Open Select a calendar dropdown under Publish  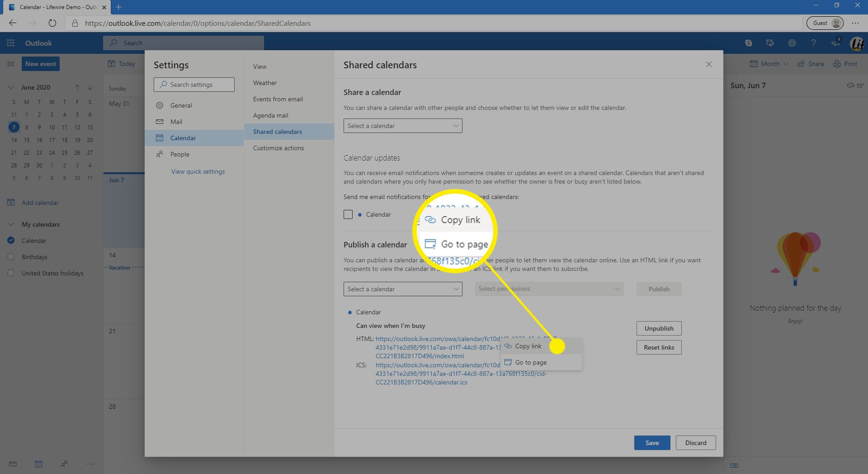point(403,289)
